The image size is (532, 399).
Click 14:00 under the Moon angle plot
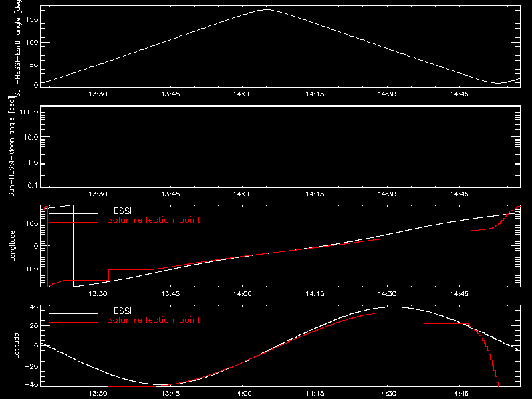pos(243,194)
